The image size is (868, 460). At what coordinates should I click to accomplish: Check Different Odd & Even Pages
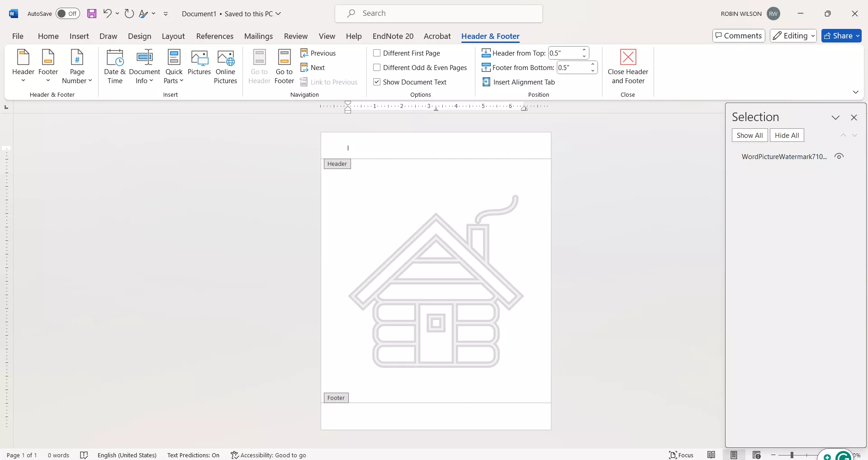coord(377,68)
